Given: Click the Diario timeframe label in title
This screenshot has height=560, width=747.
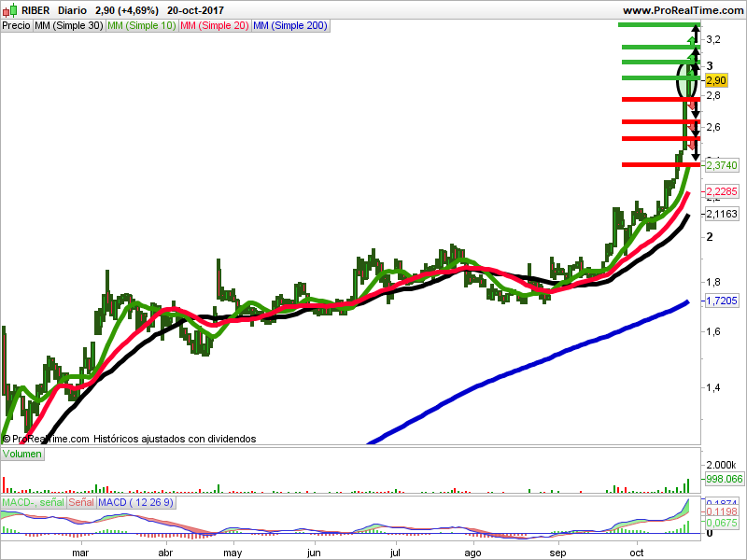Looking at the screenshot, I should coord(73,10).
